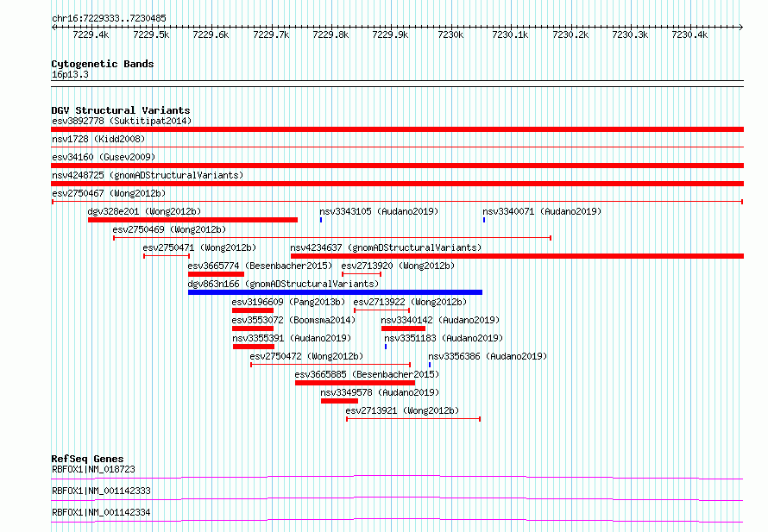Screen dimensions: 768x532
Task: Open the RBFOX1|NM_001142333 transcript label
Action: (x=101, y=491)
